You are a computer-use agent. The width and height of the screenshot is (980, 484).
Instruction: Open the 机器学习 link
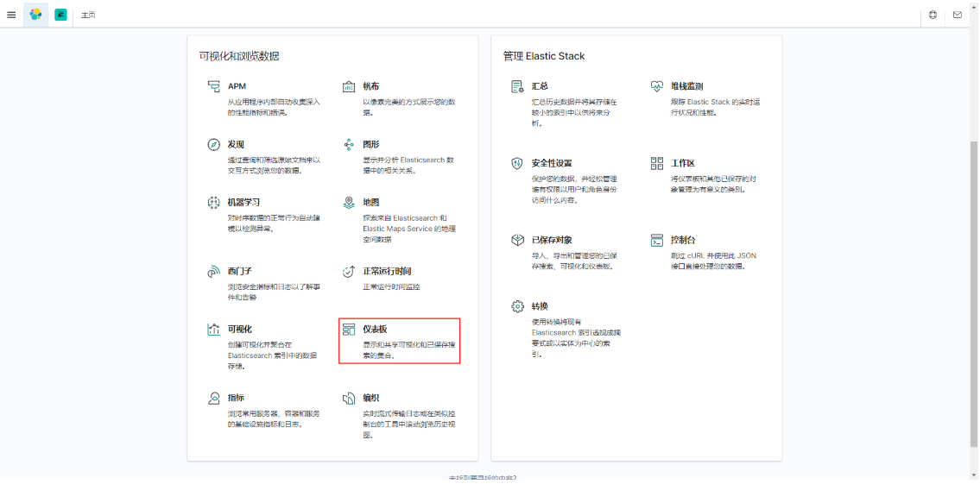pyautogui.click(x=243, y=203)
